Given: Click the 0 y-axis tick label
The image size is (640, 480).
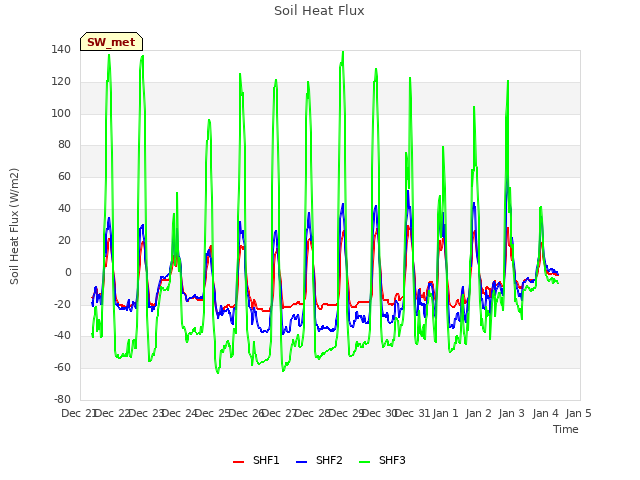Looking at the screenshot, I should pyautogui.click(x=68, y=273).
